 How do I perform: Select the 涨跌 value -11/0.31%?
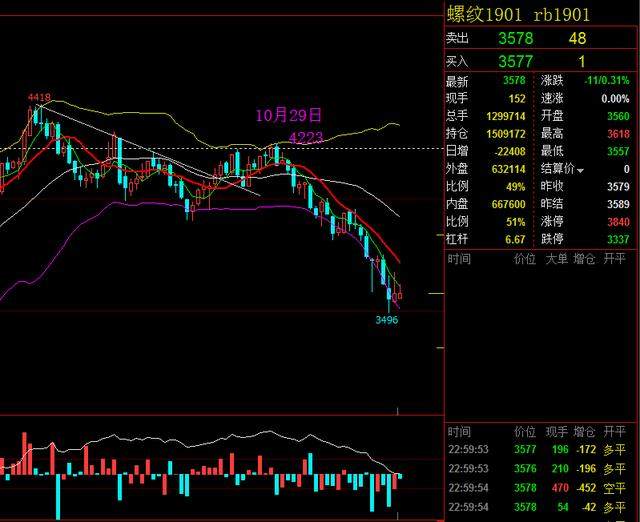pyautogui.click(x=607, y=80)
